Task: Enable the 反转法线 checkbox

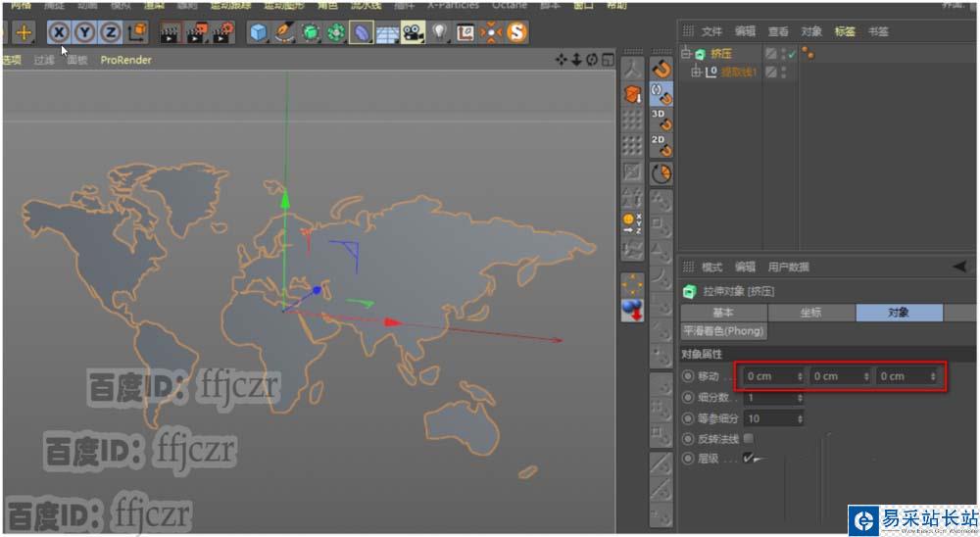Action: 749,438
